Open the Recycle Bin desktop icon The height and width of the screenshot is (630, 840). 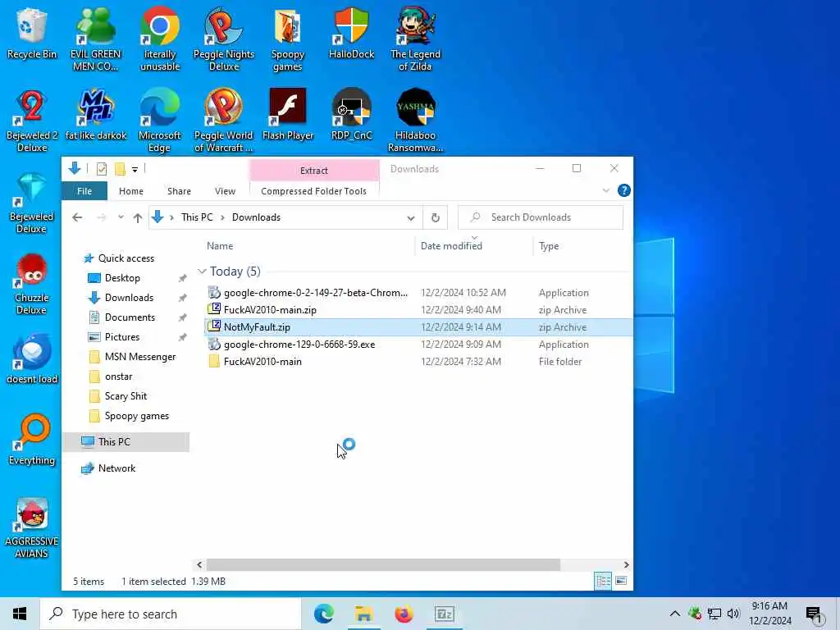click(x=32, y=34)
